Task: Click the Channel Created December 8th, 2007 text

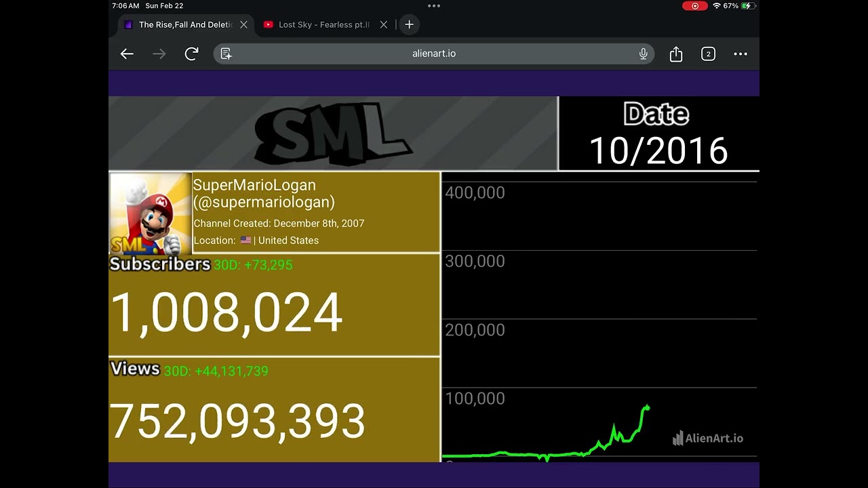Action: [279, 223]
